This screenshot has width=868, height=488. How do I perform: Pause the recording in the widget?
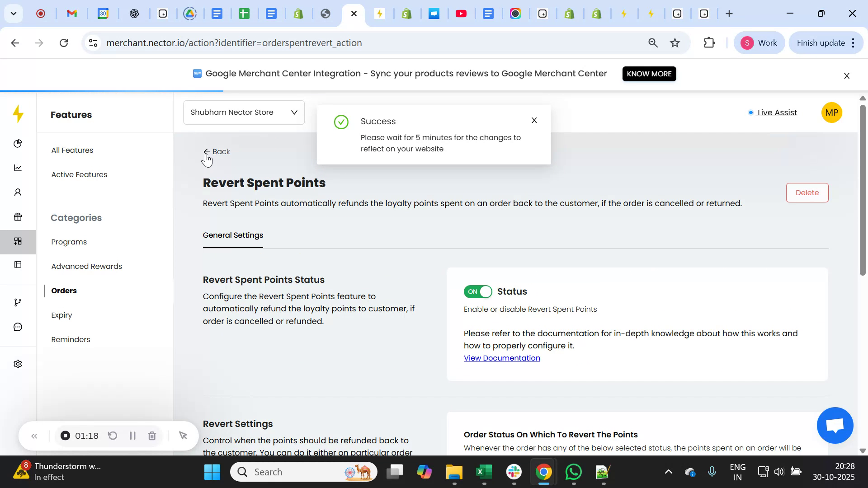[132, 436]
